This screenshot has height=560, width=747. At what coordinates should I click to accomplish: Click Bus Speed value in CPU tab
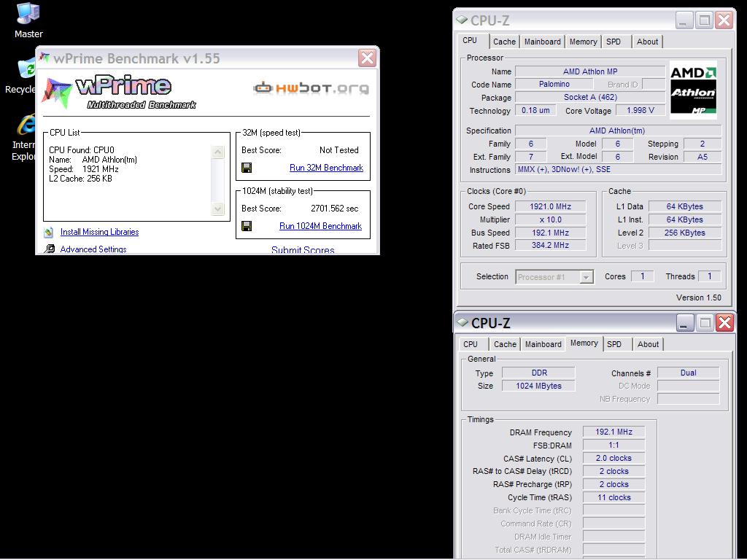(550, 233)
